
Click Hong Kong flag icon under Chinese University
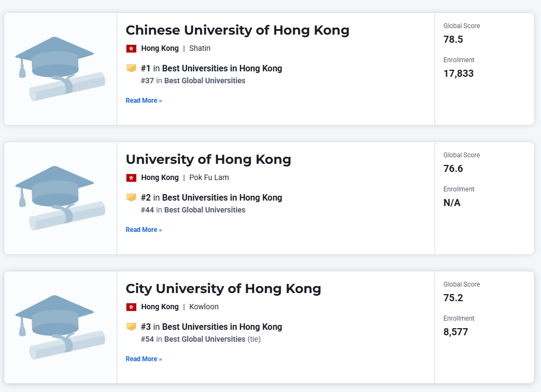tap(131, 49)
